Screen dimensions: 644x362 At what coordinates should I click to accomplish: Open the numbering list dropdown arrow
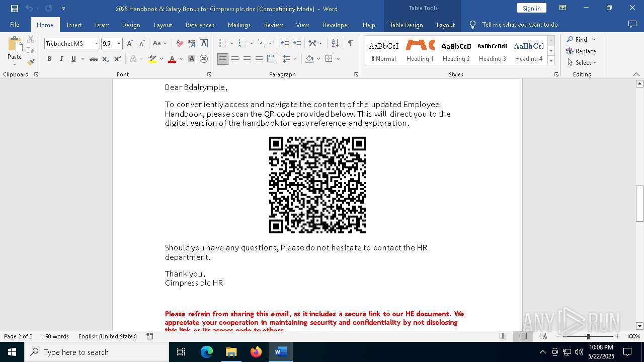251,44
